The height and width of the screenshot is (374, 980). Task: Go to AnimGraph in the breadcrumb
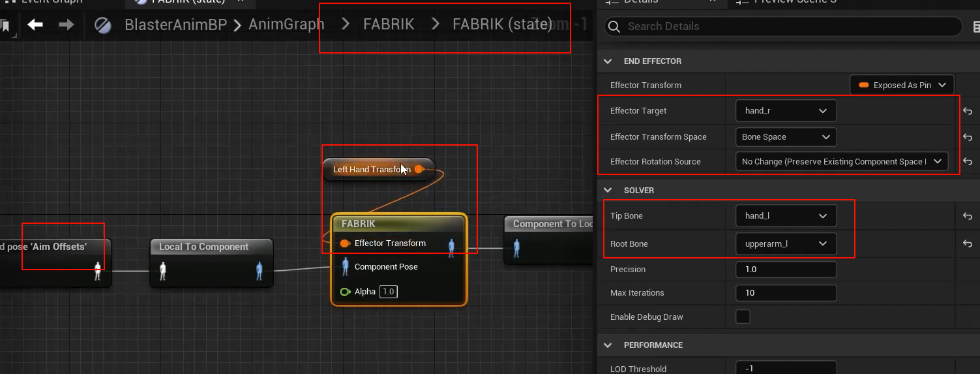pos(286,25)
